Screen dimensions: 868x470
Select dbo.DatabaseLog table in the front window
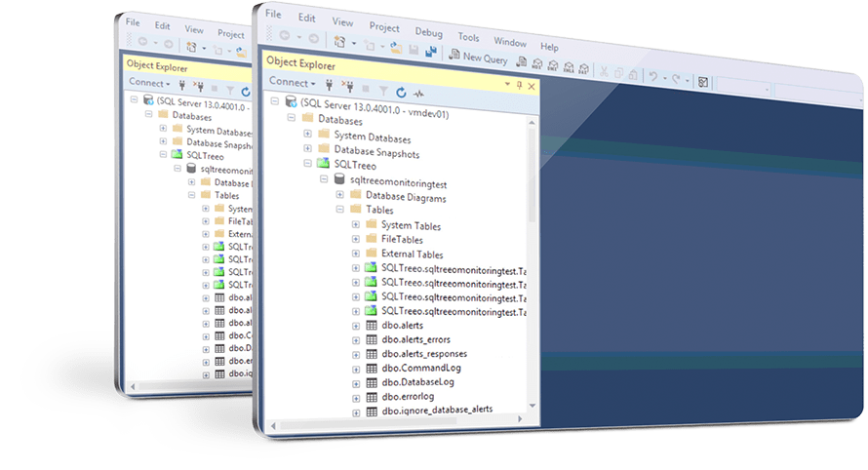point(418,382)
